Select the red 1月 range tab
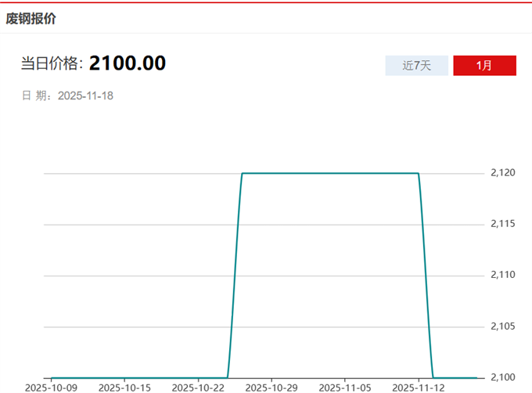The height and width of the screenshot is (393, 532). click(x=484, y=66)
